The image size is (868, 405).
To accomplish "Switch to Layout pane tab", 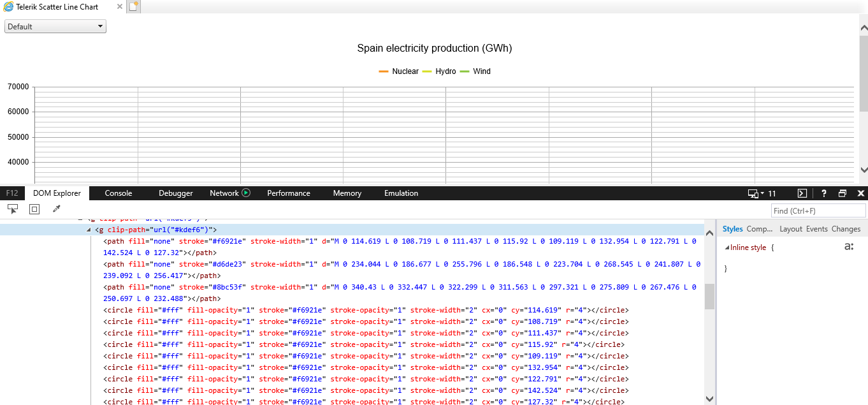I will (x=790, y=229).
